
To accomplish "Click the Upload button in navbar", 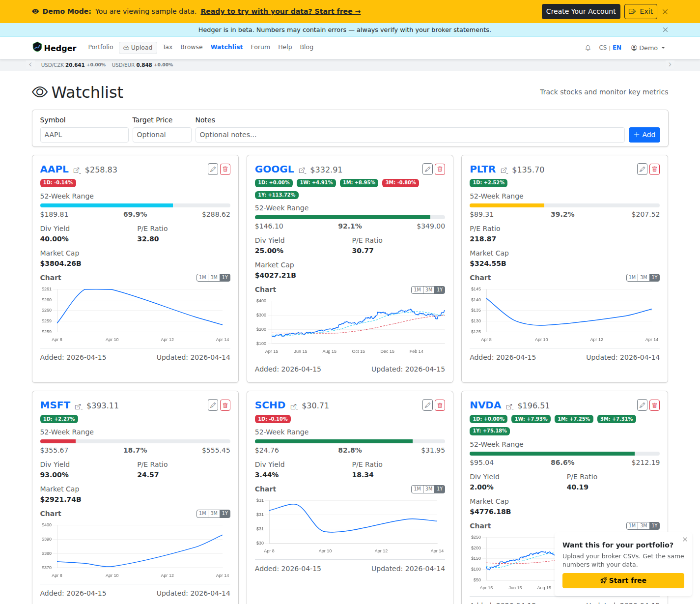I will 138,48.
